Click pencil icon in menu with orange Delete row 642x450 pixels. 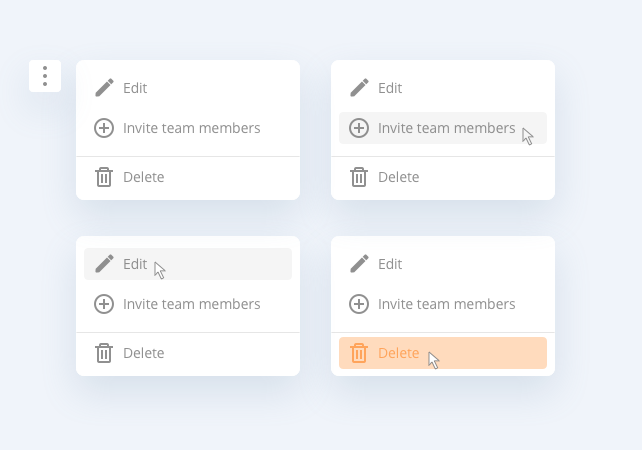359,264
